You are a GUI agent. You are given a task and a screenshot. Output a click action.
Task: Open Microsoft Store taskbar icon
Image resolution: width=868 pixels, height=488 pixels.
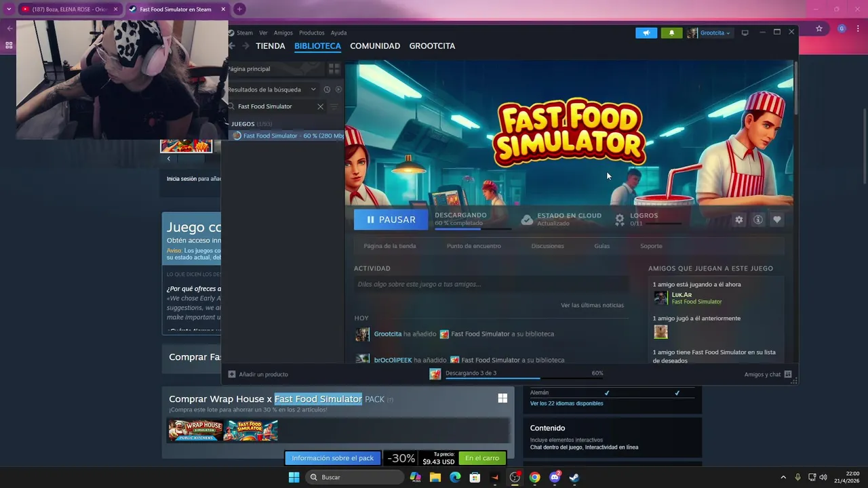[x=475, y=477]
